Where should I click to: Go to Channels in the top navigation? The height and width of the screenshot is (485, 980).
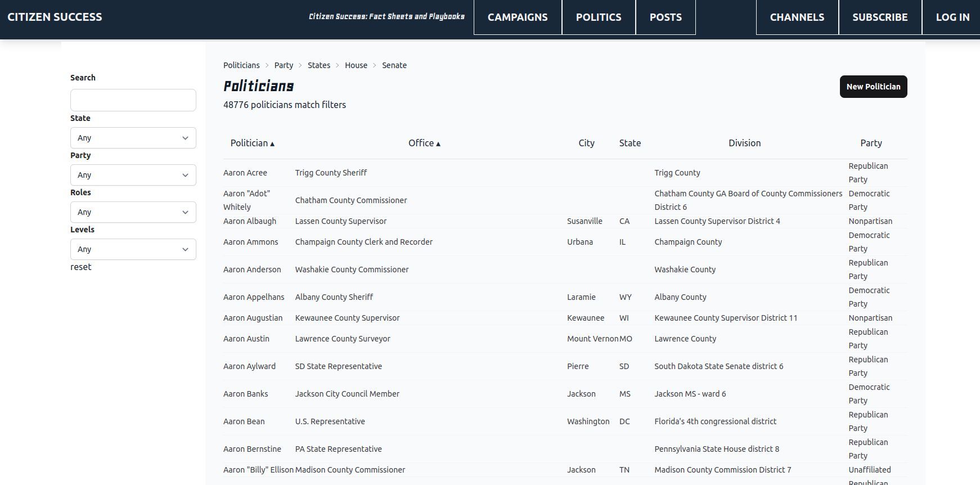click(x=797, y=17)
